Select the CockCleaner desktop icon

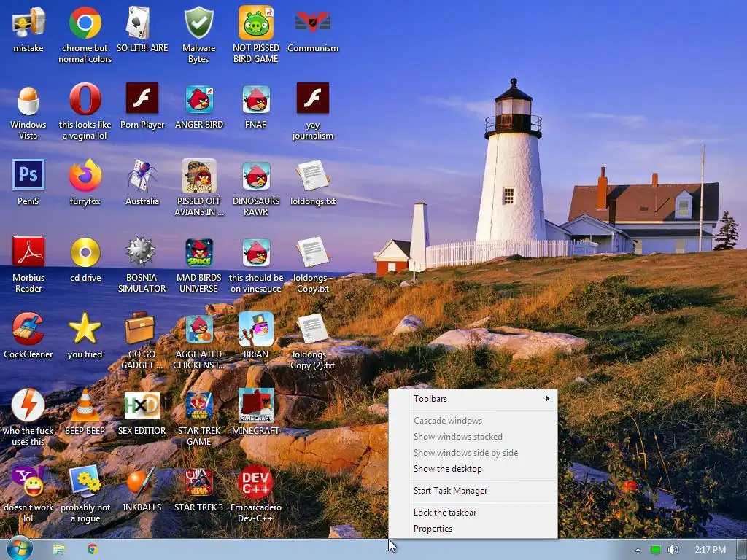[28, 329]
